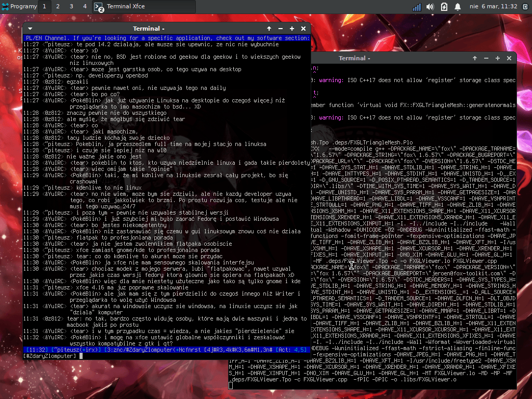Open the IRC terminal window menu arrow
The width and height of the screenshot is (532, 399).
(x=30, y=29)
